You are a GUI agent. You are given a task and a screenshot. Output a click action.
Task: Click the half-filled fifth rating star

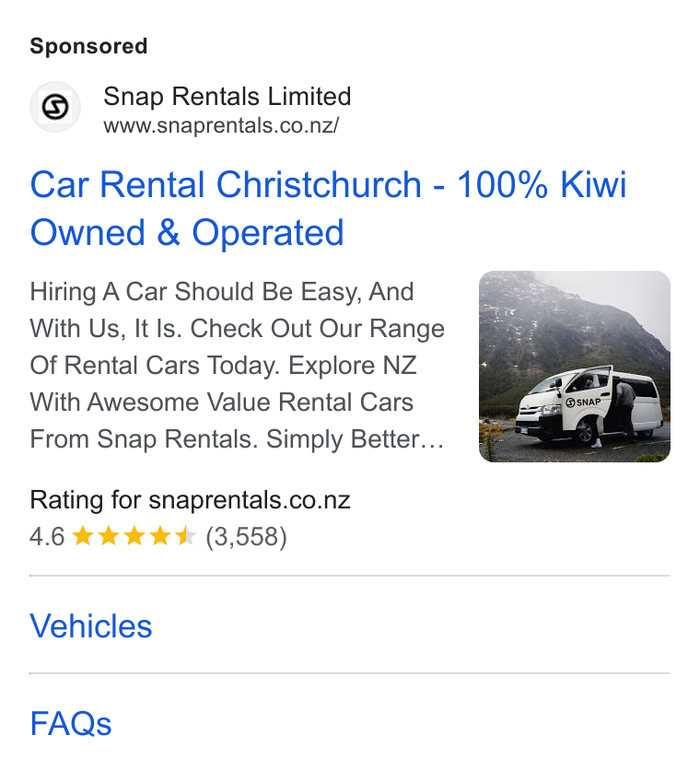(186, 536)
